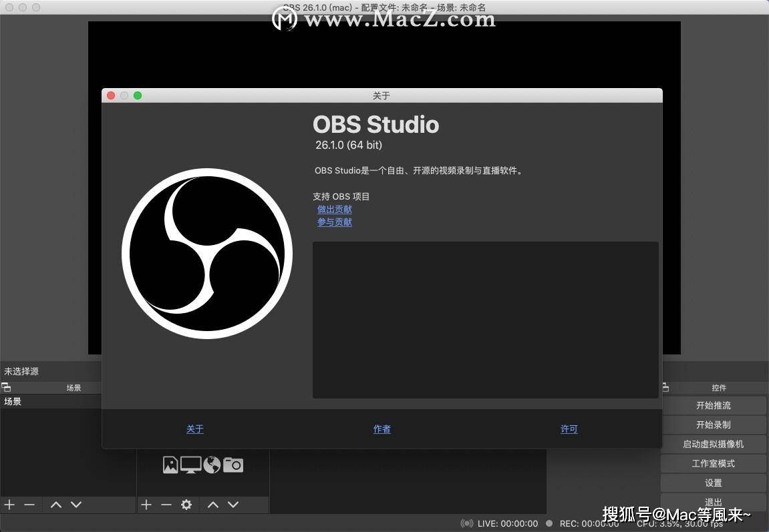Click the browser globe icon in sources
This screenshot has height=532, width=769.
coord(212,465)
